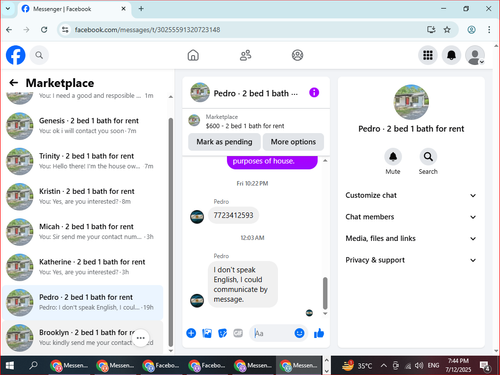Mute the Pedro chat with bell icon
This screenshot has width=500, height=375.
coord(393,157)
